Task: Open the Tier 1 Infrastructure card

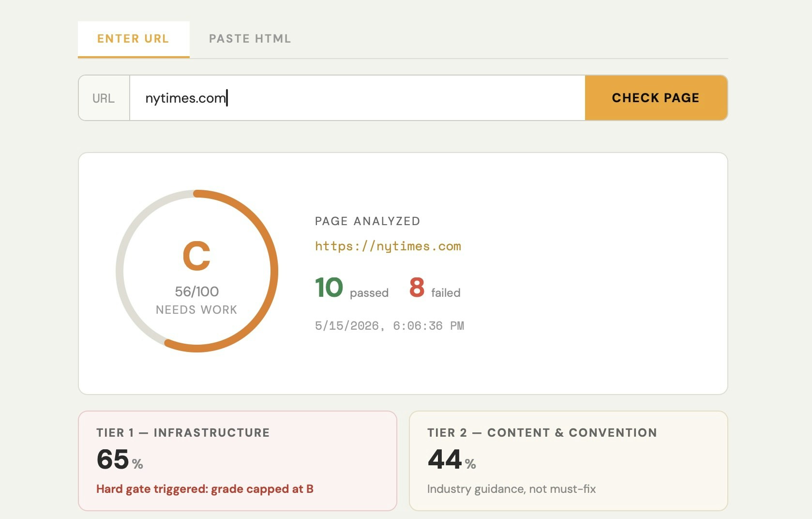Action: [238, 461]
